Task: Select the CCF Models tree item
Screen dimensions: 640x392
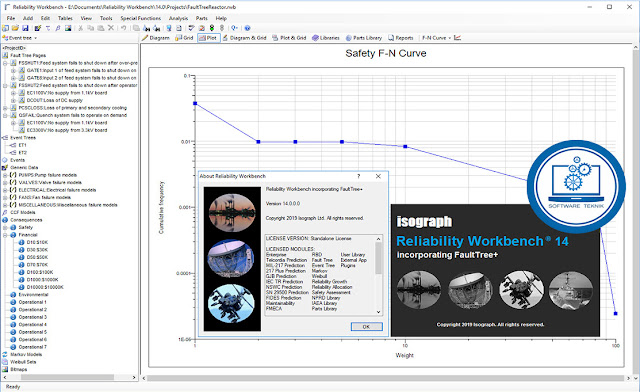Action: click(22, 212)
